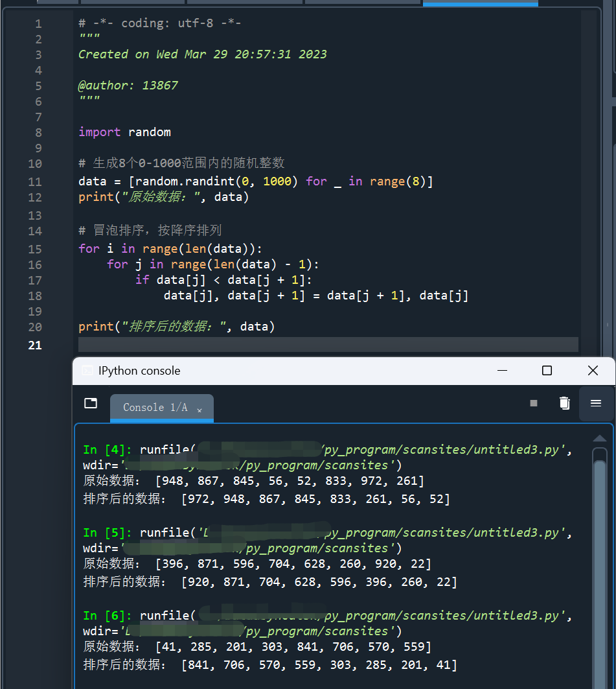Click the In [5] prompt in console
The width and height of the screenshot is (616, 689).
[107, 533]
